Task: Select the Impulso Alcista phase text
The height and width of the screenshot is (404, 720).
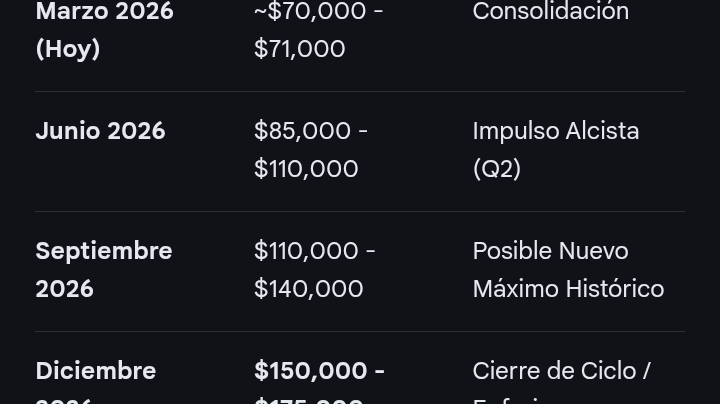Action: click(556, 131)
